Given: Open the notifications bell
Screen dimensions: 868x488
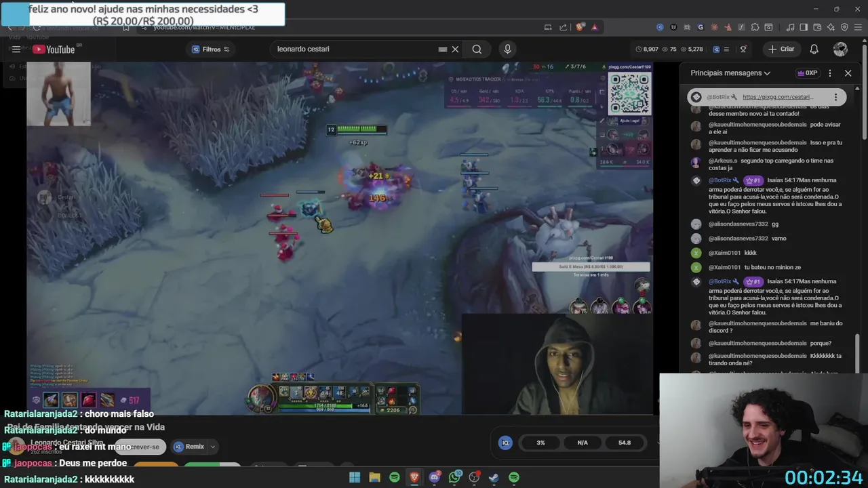Looking at the screenshot, I should [814, 49].
